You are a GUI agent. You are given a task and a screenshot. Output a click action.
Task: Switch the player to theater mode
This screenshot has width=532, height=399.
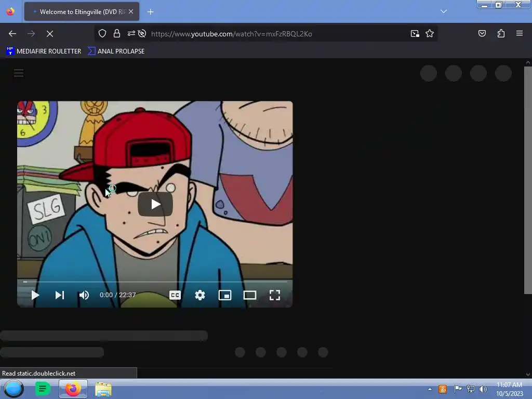[250, 295]
